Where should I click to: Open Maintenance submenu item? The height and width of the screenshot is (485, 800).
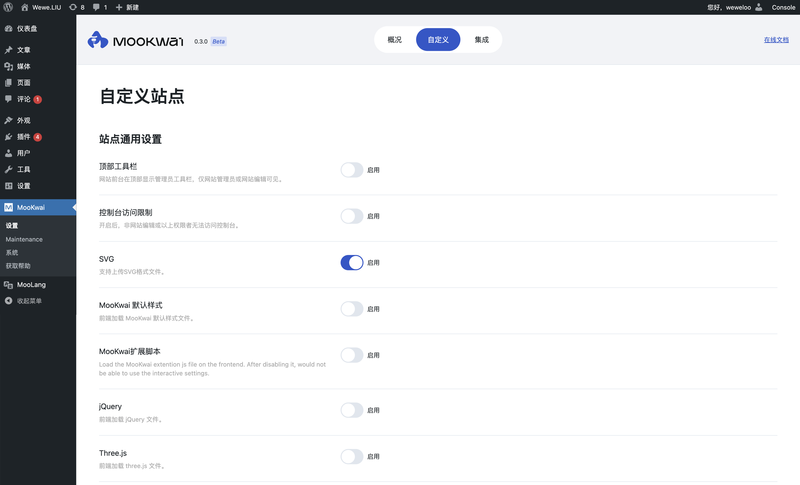click(24, 239)
